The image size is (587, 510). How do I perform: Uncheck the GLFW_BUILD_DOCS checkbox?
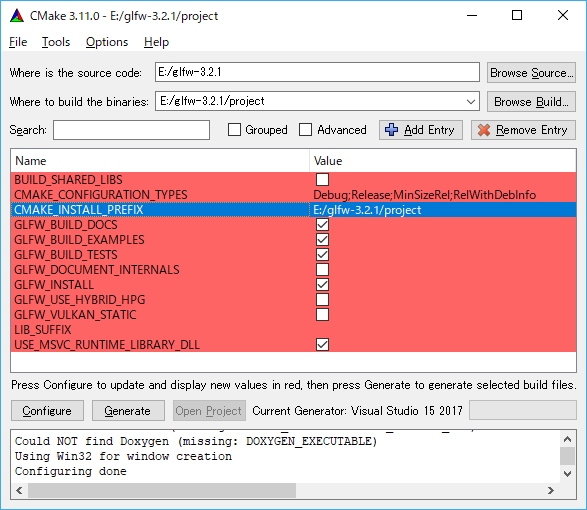(x=322, y=224)
